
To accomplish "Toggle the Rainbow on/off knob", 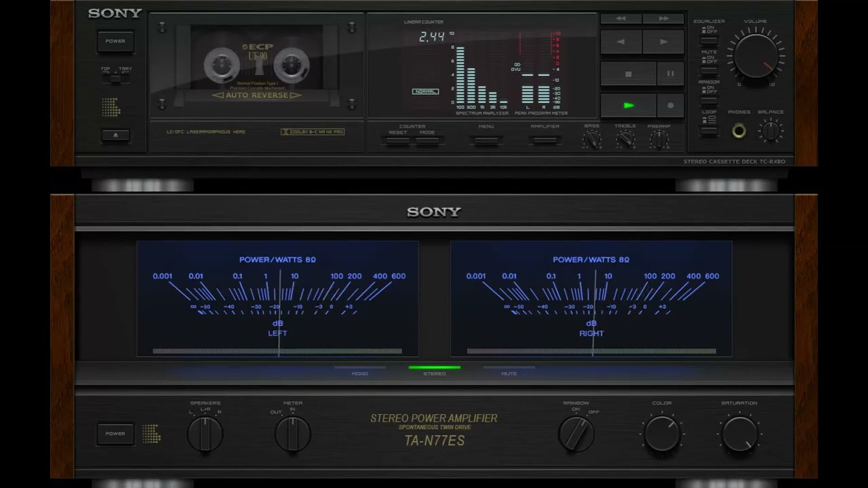I will pos(576,434).
